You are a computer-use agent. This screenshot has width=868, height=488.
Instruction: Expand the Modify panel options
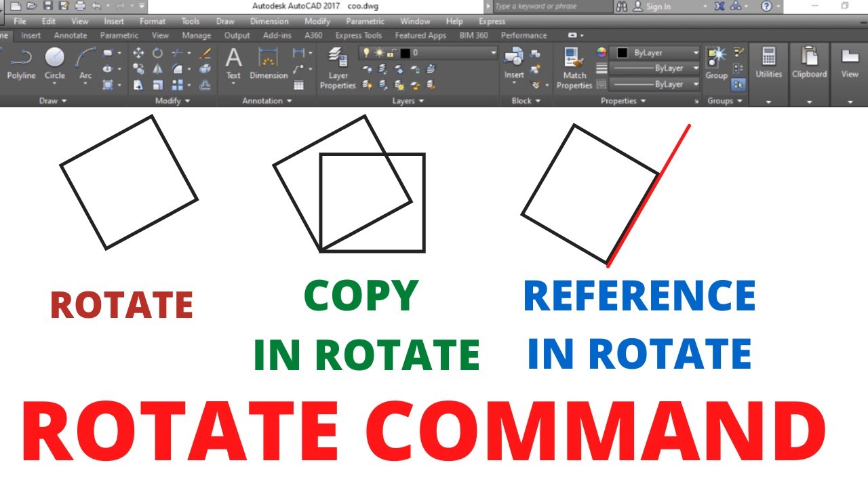[x=173, y=101]
